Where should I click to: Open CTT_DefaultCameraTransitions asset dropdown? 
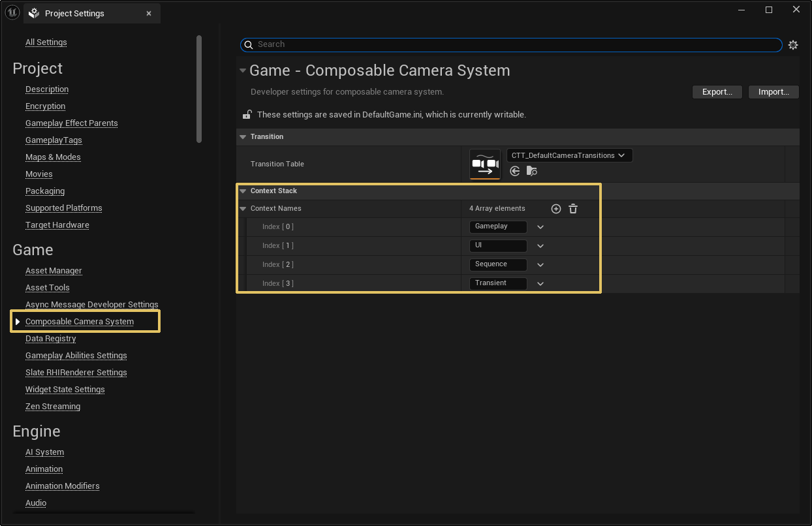pyautogui.click(x=569, y=155)
